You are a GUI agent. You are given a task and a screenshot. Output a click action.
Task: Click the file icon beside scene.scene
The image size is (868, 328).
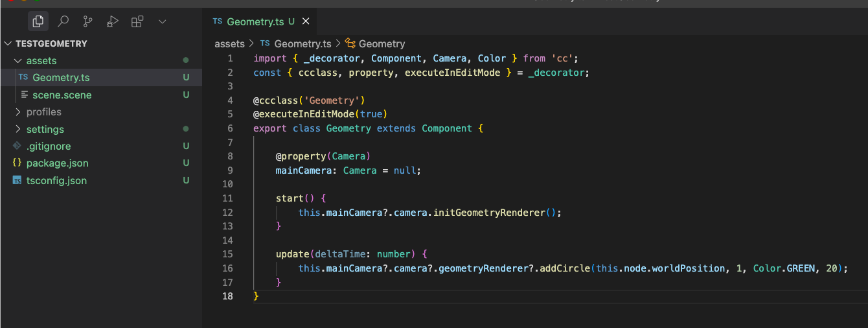coord(25,95)
